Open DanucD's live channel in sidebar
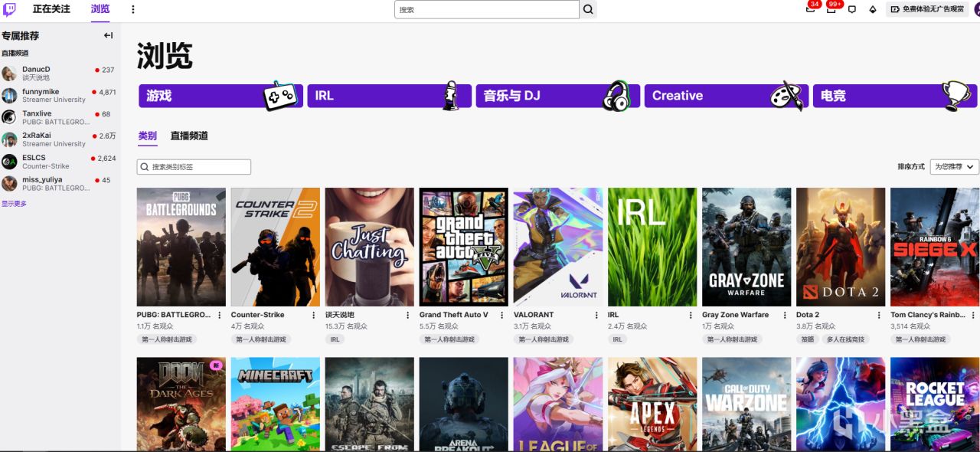Image resolution: width=980 pixels, height=452 pixels. tap(60, 74)
